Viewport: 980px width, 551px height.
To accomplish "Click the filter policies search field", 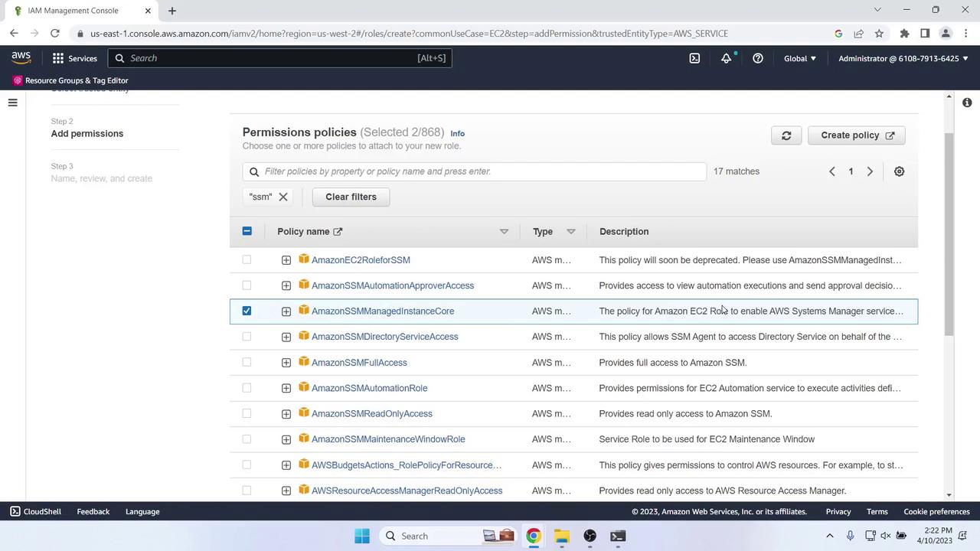I will click(475, 171).
